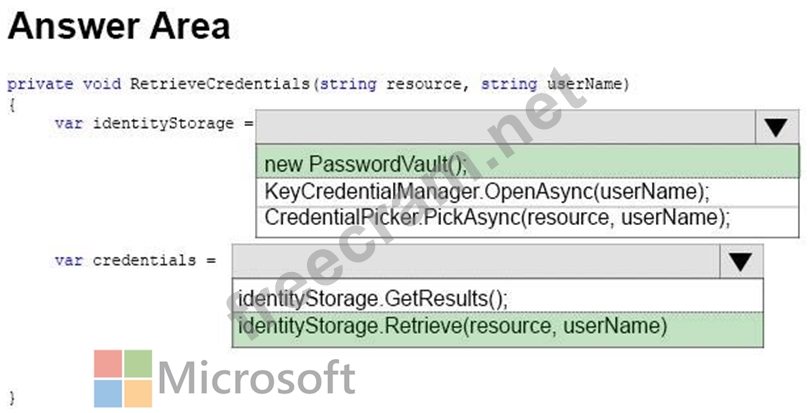The height and width of the screenshot is (413, 812).
Task: Click the RetrieveCredentials method name
Action: point(220,84)
